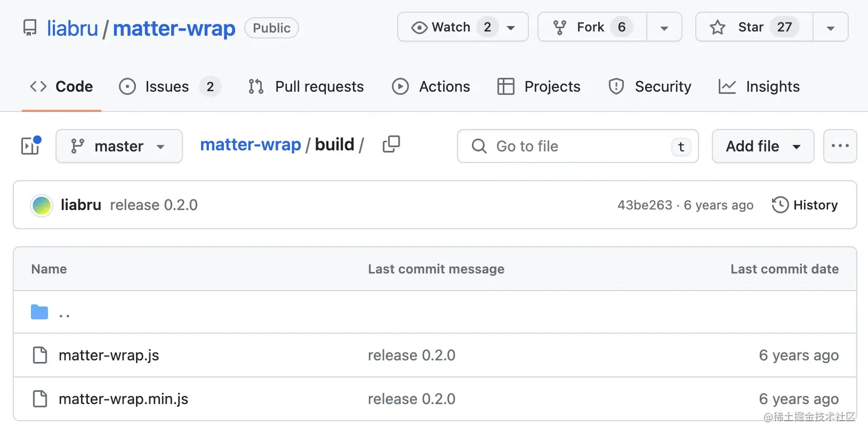Click the Public visibility badge
The image size is (868, 435).
tap(272, 28)
